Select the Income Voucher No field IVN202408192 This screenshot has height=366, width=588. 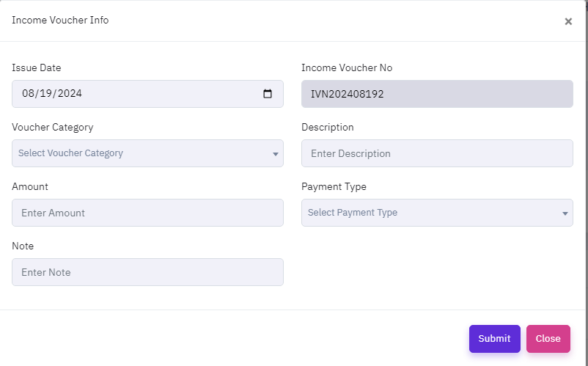point(437,94)
